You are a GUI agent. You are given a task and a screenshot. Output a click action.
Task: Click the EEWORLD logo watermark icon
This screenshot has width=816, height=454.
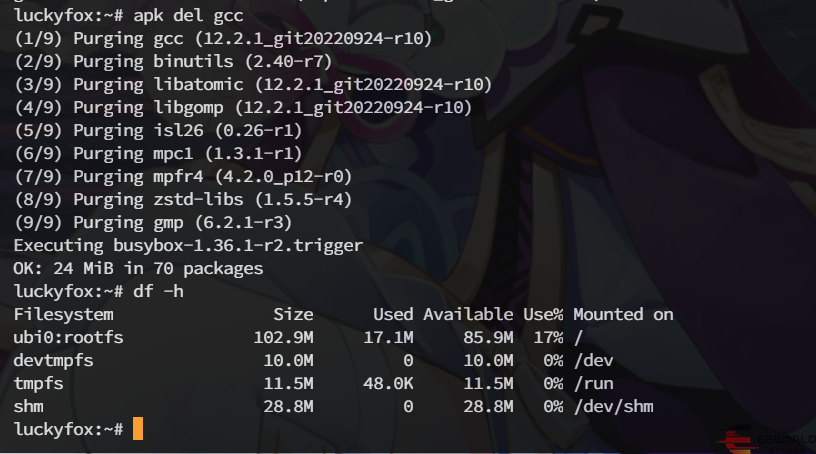(x=739, y=440)
